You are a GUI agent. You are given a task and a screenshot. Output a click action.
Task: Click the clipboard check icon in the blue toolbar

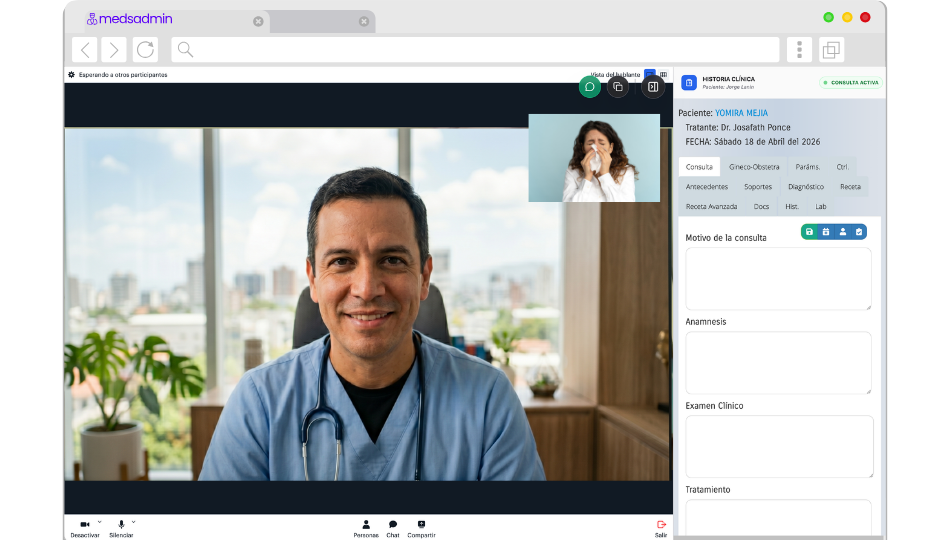click(858, 232)
